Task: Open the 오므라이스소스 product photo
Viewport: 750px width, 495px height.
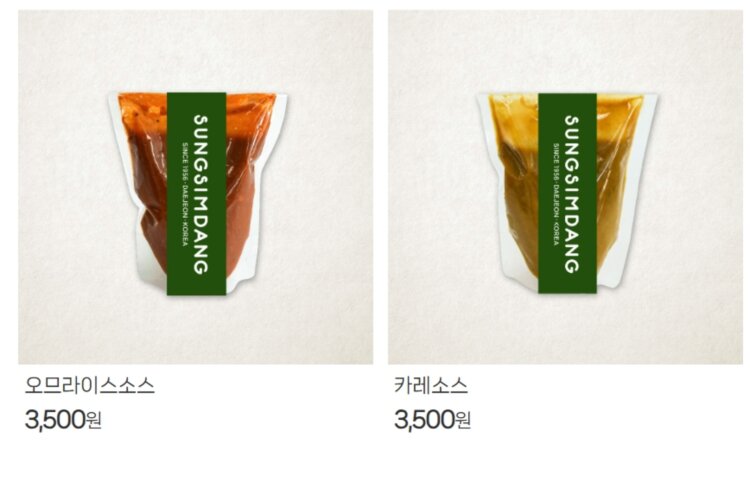Action: pyautogui.click(x=196, y=187)
